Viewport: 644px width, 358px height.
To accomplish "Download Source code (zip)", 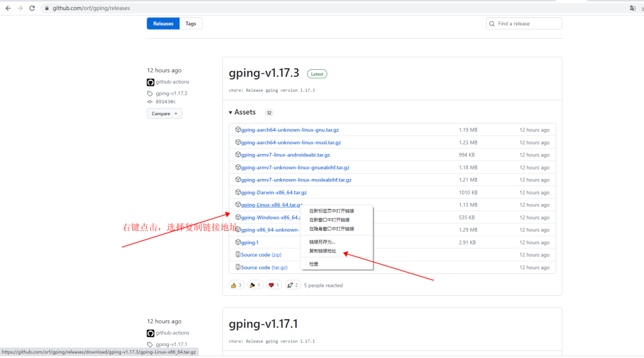I will coord(261,255).
